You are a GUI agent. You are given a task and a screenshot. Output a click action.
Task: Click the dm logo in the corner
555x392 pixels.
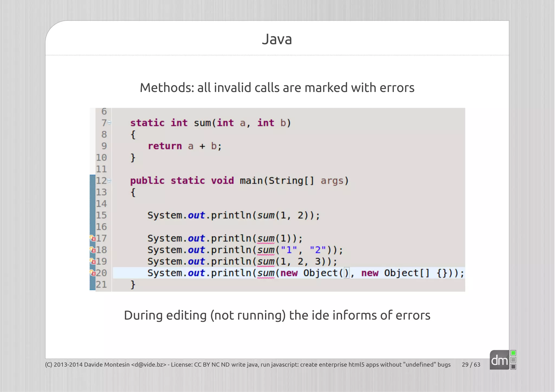(x=499, y=360)
